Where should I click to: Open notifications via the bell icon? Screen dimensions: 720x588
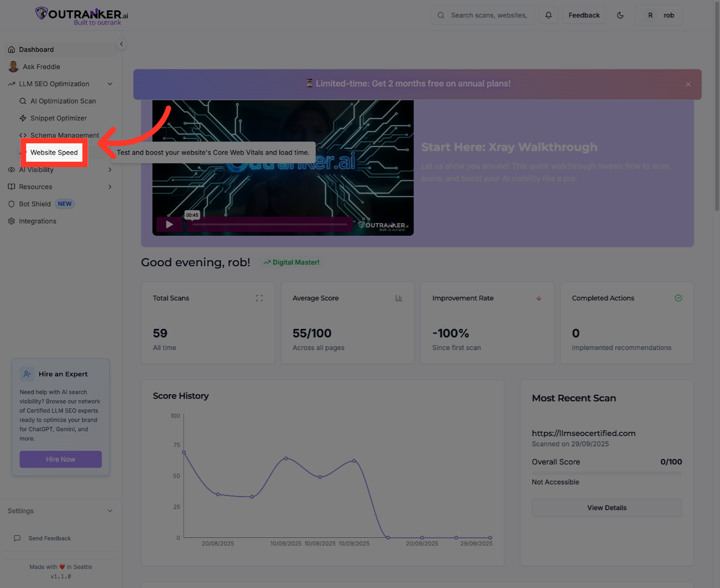pyautogui.click(x=549, y=15)
